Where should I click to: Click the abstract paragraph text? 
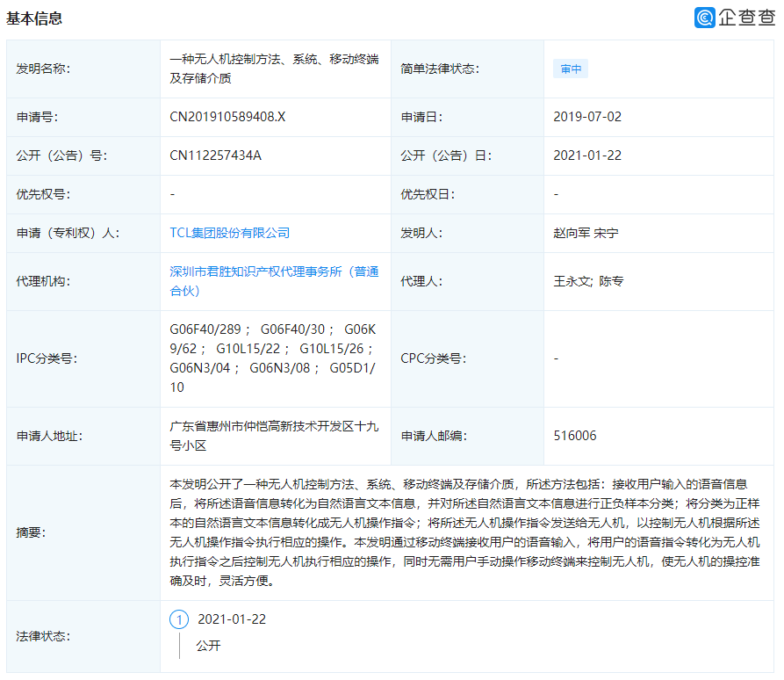pyautogui.click(x=465, y=532)
